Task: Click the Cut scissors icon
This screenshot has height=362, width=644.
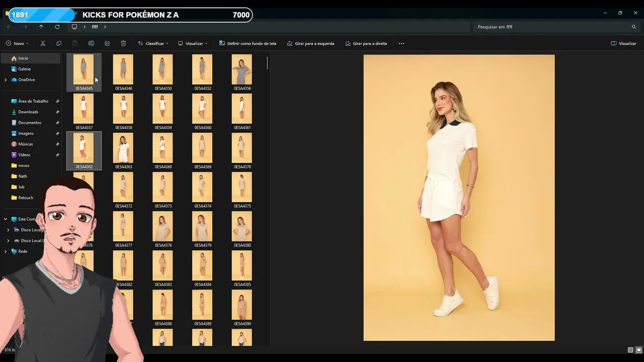Action: coord(43,43)
